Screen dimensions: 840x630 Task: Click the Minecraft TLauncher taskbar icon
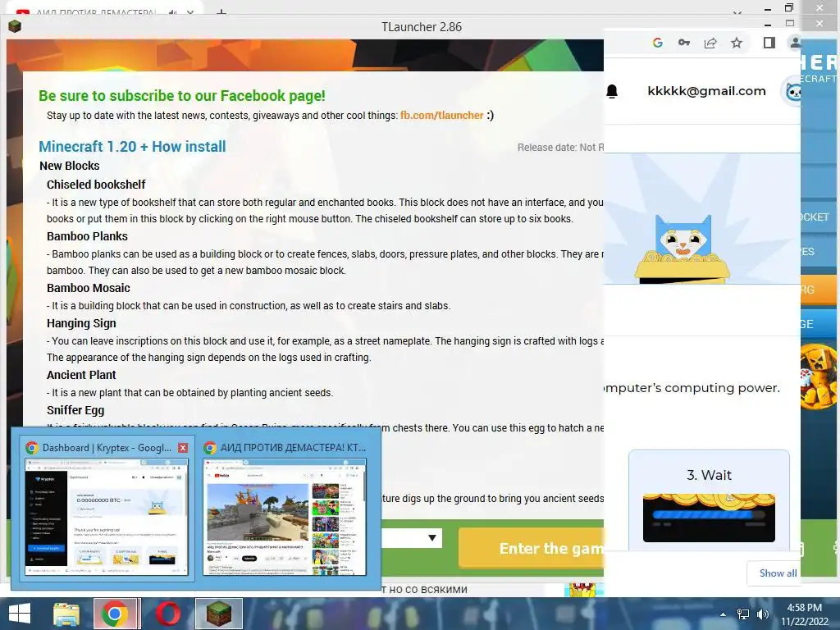[x=218, y=614]
